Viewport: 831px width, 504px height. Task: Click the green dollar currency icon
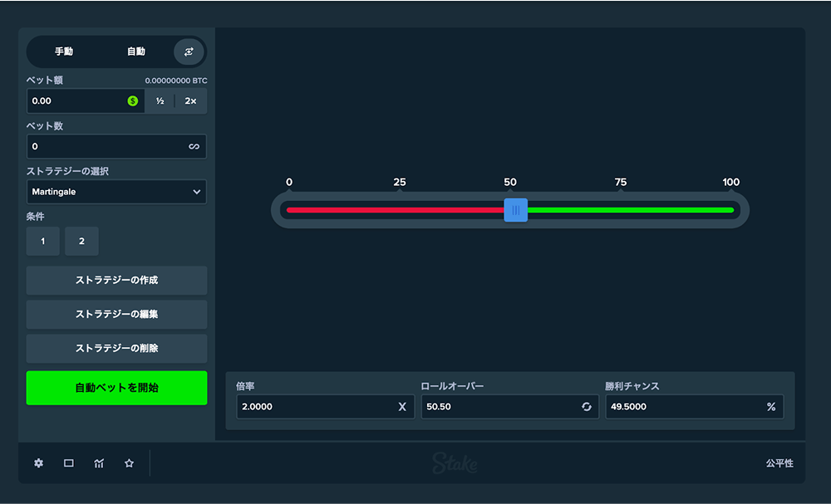(132, 100)
